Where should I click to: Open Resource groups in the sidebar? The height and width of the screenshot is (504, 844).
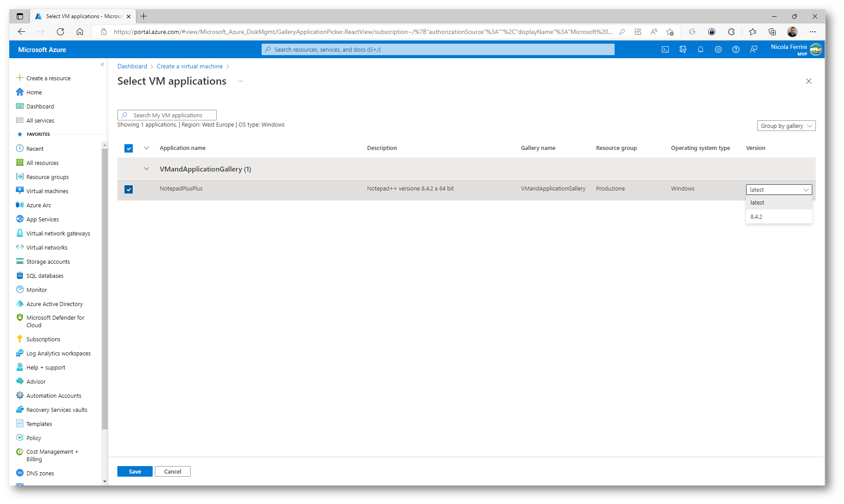pos(47,177)
